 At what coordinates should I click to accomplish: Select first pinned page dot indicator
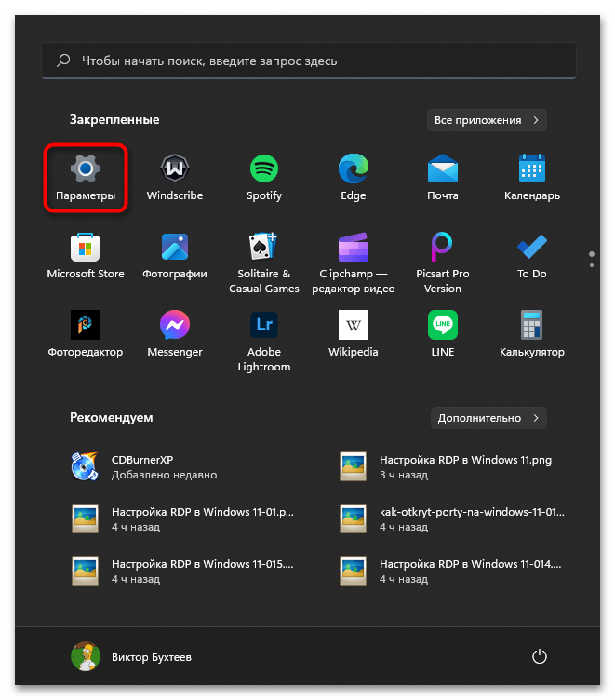point(592,254)
